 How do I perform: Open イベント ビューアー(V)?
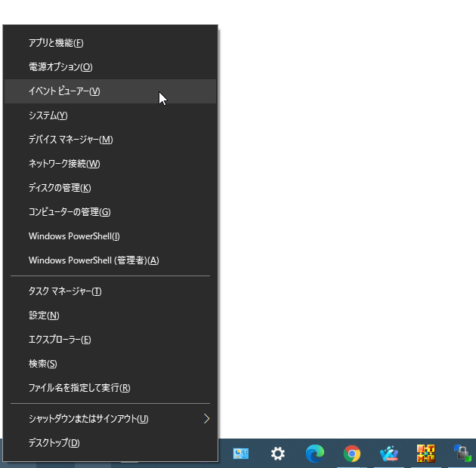[110, 91]
